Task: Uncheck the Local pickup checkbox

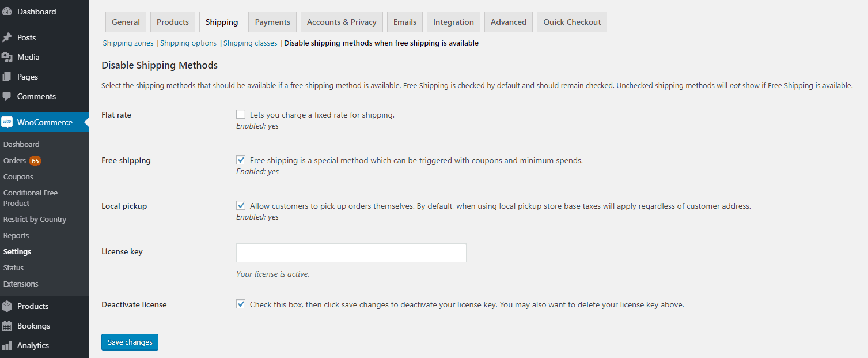Action: pos(241,206)
